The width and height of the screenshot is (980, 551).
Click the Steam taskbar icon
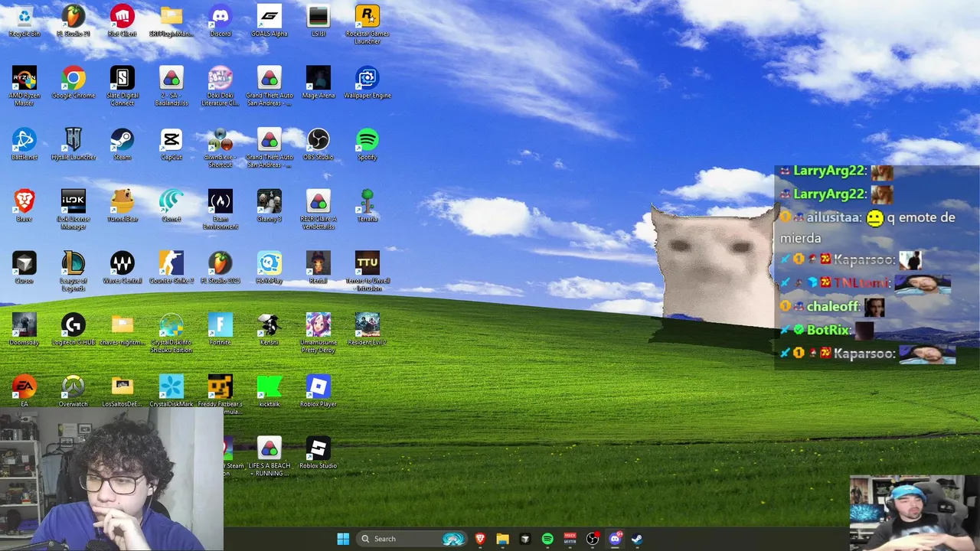click(637, 539)
